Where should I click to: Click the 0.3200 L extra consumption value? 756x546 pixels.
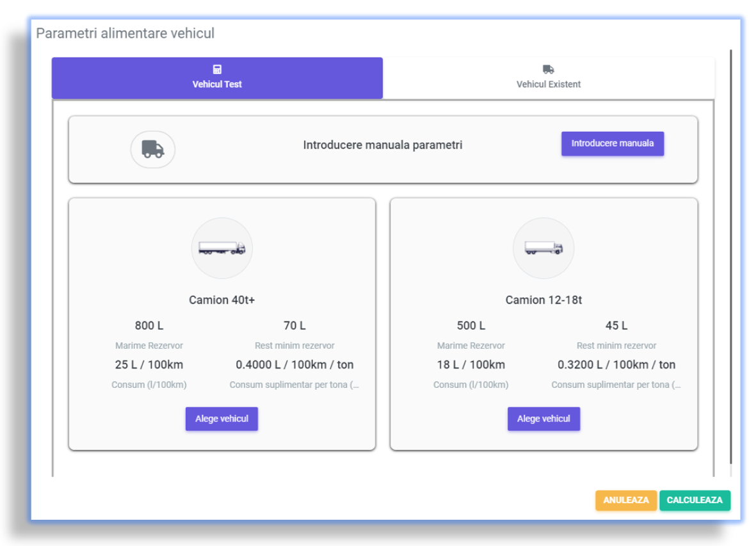[x=616, y=365]
